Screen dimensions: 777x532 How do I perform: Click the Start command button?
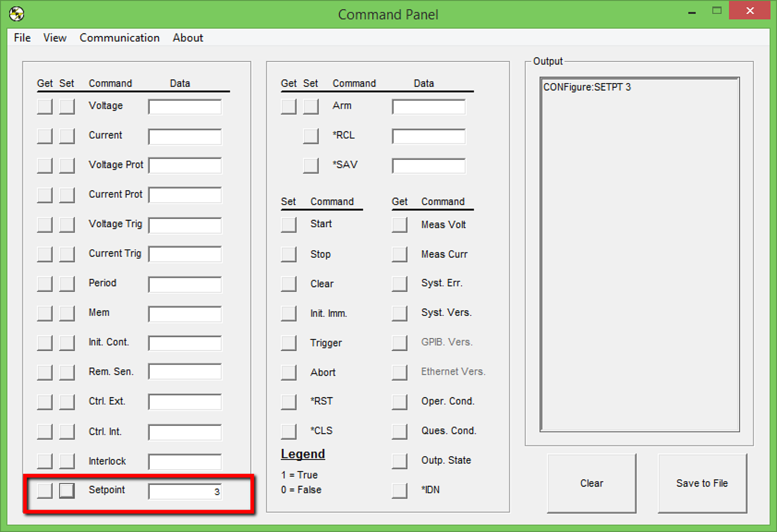tap(289, 225)
